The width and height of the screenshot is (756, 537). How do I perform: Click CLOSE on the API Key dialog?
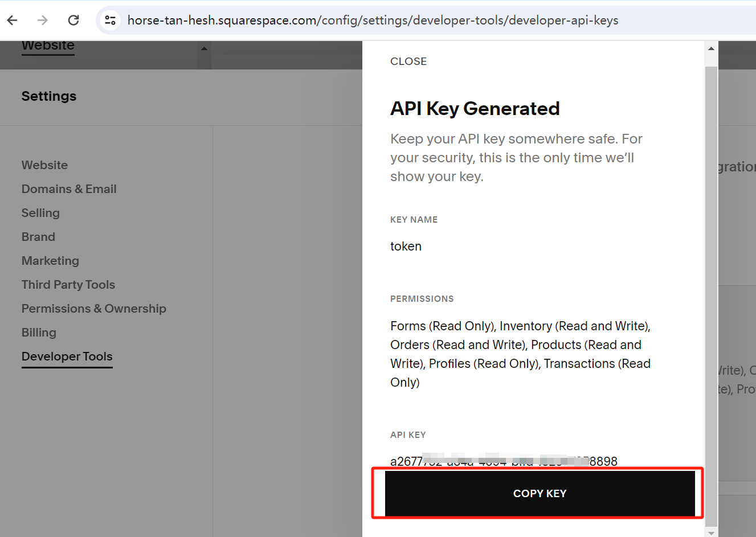pos(408,61)
